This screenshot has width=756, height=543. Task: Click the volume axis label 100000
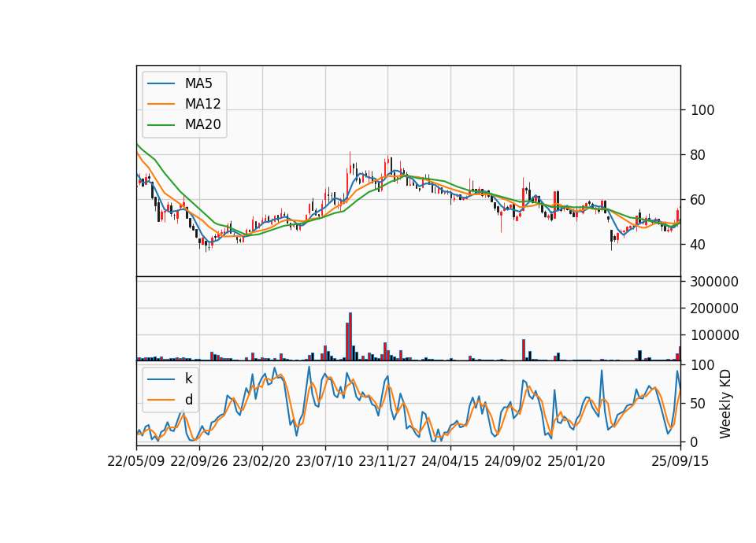tap(714, 335)
